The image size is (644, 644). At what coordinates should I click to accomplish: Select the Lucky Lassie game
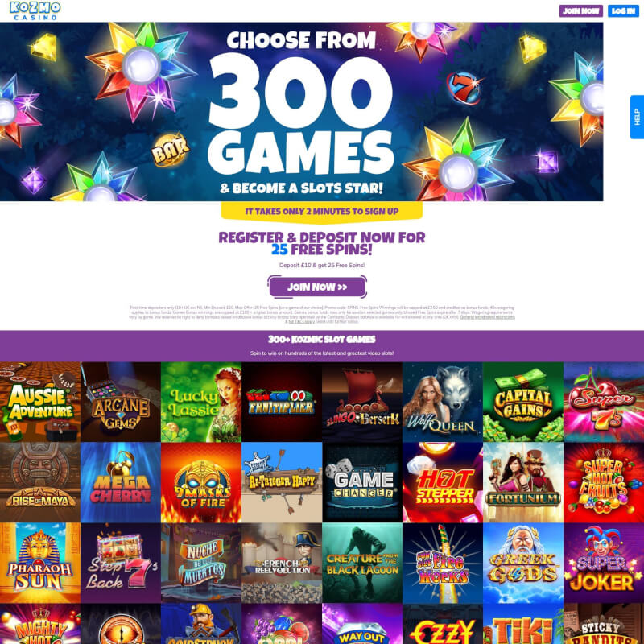pyautogui.click(x=201, y=402)
